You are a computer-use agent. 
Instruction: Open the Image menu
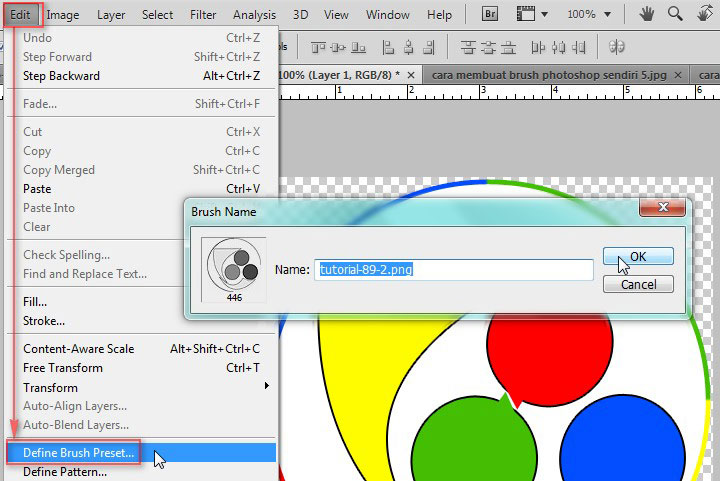(63, 15)
